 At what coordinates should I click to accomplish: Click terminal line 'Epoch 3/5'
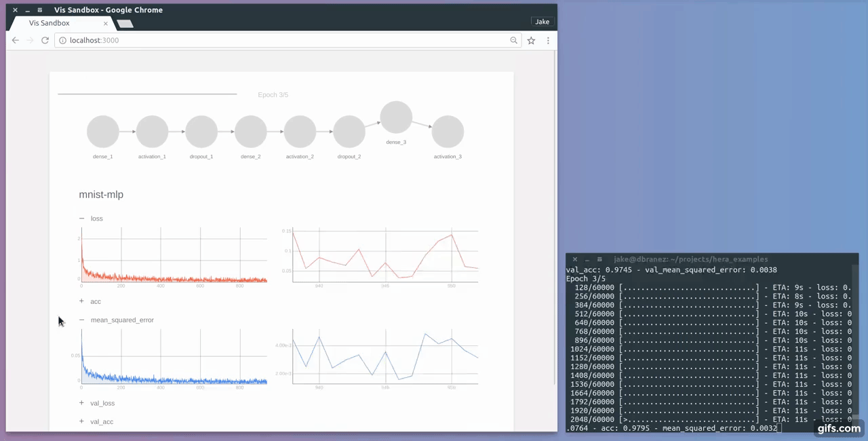[586, 278]
